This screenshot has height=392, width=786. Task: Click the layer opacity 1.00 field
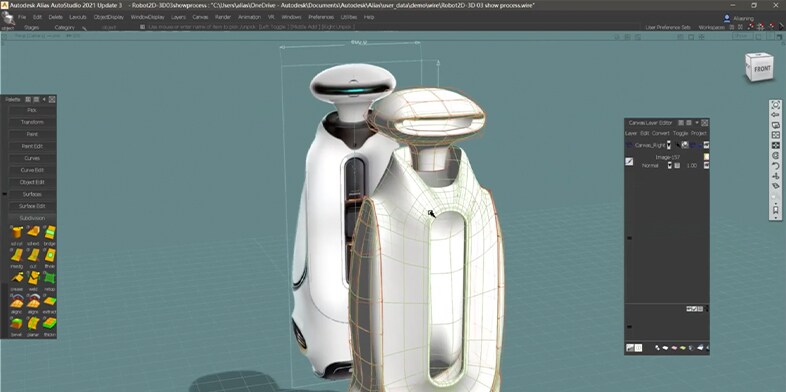click(692, 165)
